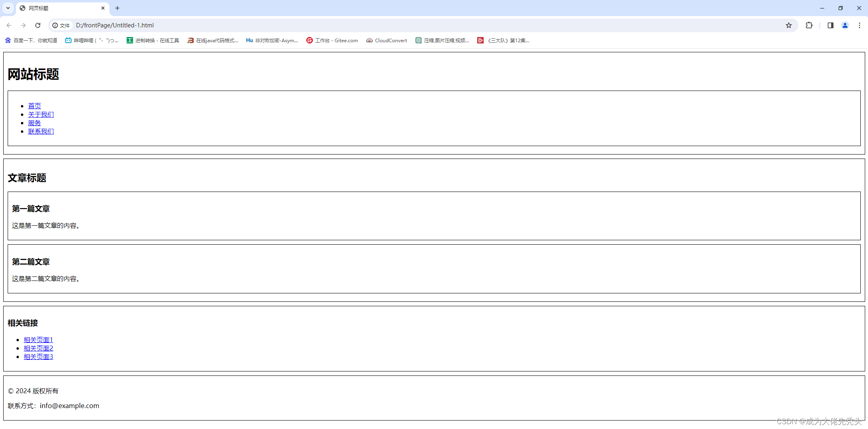Image resolution: width=868 pixels, height=429 pixels.
Task: Click the 首页 navigation link
Action: 35,106
